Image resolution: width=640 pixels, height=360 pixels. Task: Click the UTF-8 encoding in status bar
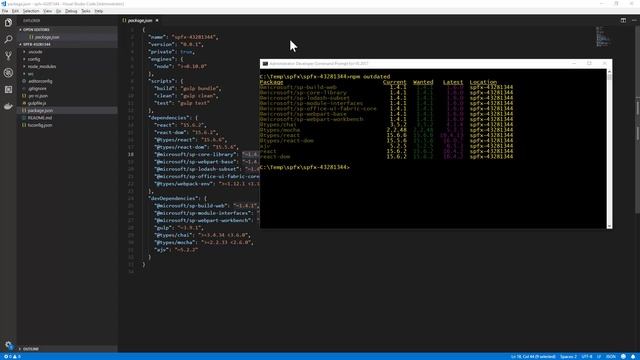coord(587,357)
